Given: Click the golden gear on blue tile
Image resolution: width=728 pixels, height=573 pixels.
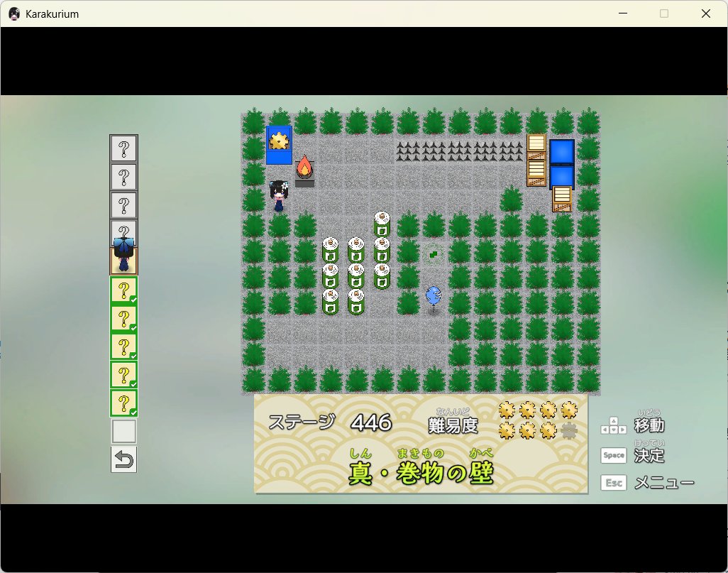Looking at the screenshot, I should (x=279, y=141).
